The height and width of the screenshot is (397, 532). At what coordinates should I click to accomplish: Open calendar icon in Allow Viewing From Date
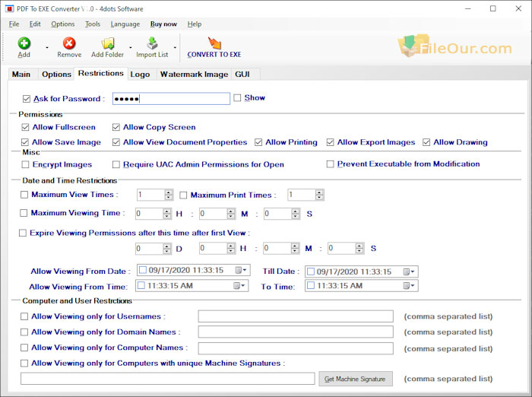point(239,272)
